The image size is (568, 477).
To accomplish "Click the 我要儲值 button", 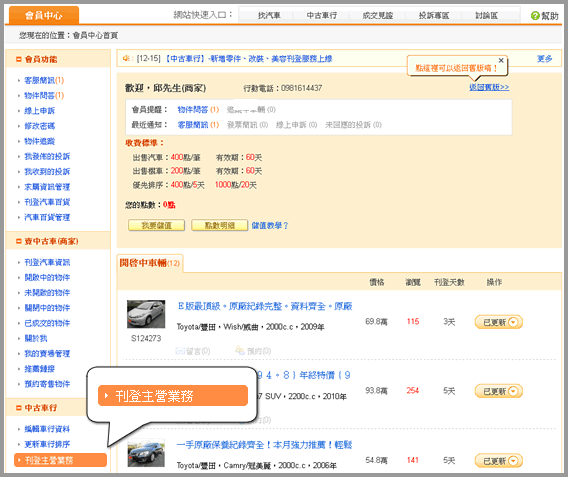I will coord(156,225).
